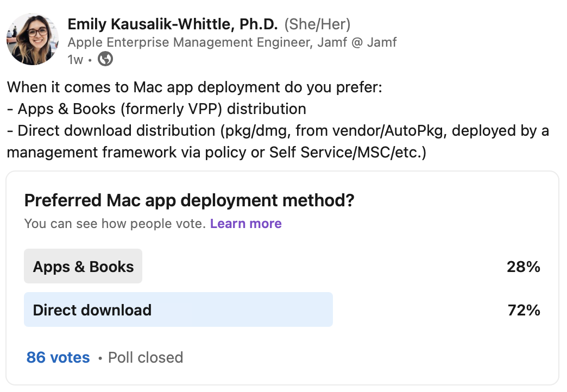Open the Learn more link
Image resolution: width=567 pixels, height=392 pixels.
245,224
